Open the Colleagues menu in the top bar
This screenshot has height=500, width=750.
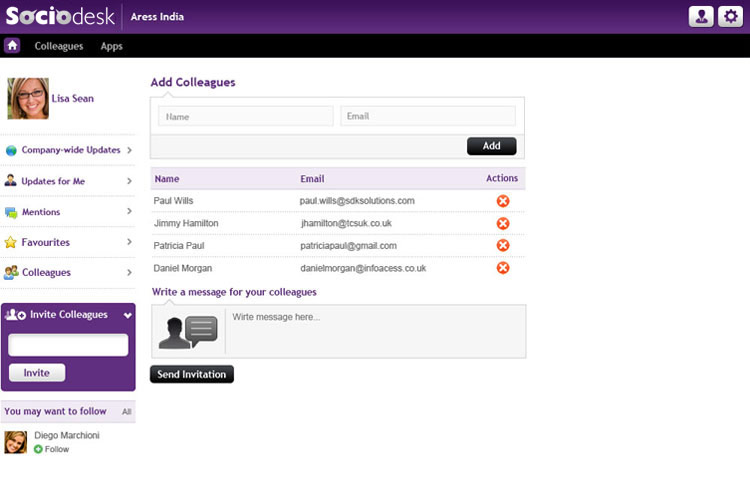pos(59,46)
